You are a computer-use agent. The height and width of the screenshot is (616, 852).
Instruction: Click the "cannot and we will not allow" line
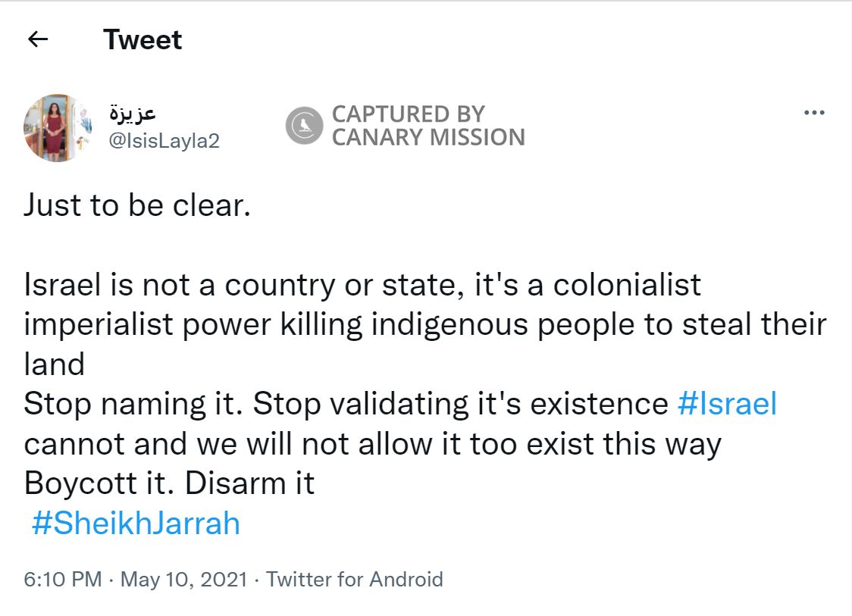371,444
